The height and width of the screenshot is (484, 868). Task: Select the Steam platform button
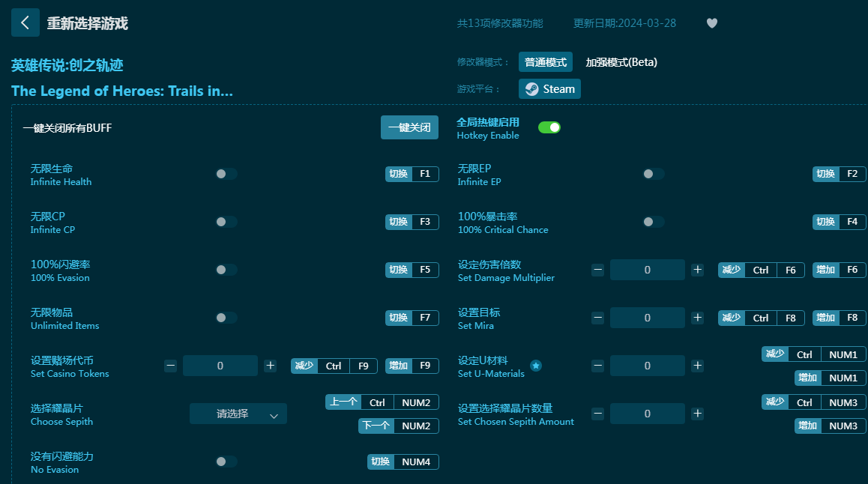pos(549,89)
